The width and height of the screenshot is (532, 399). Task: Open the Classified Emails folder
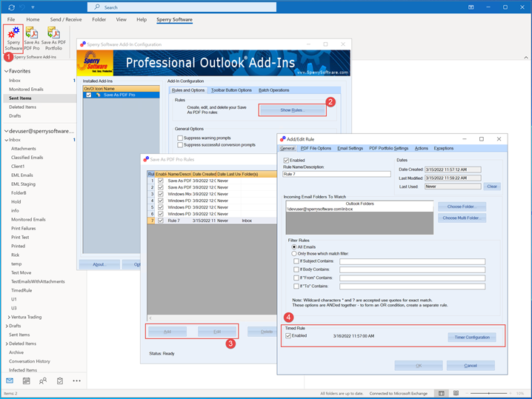point(27,158)
